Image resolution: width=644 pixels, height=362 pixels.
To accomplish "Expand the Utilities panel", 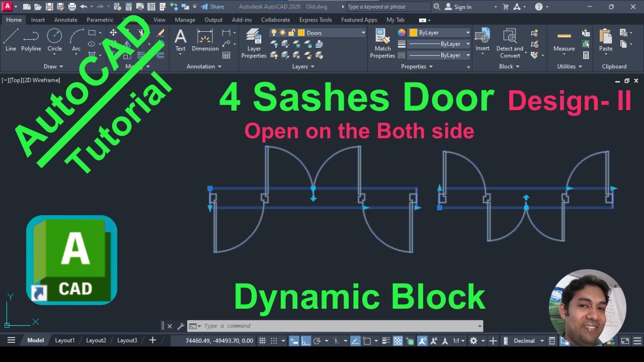I will [570, 66].
